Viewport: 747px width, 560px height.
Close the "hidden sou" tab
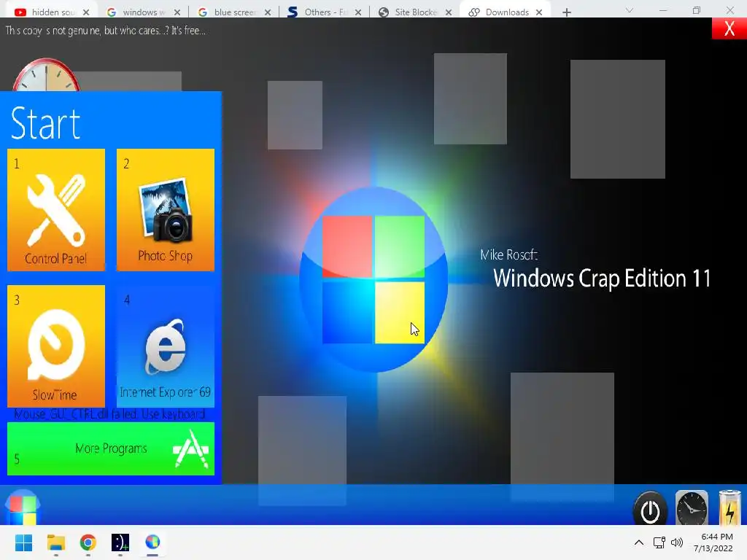(86, 12)
